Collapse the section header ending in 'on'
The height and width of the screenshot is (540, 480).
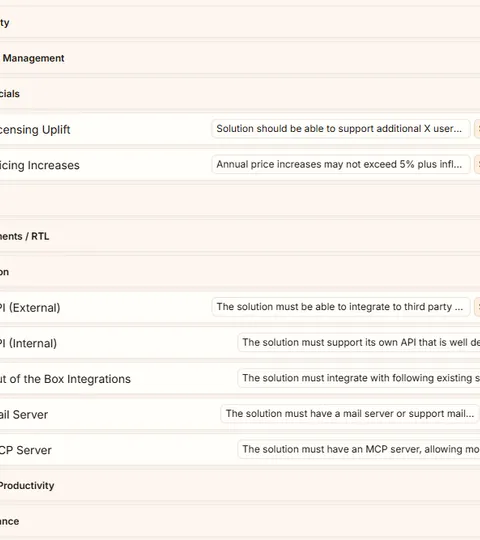pyautogui.click(x=240, y=272)
